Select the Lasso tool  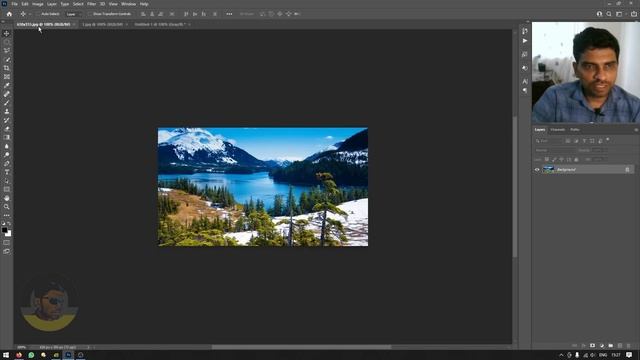(7, 51)
